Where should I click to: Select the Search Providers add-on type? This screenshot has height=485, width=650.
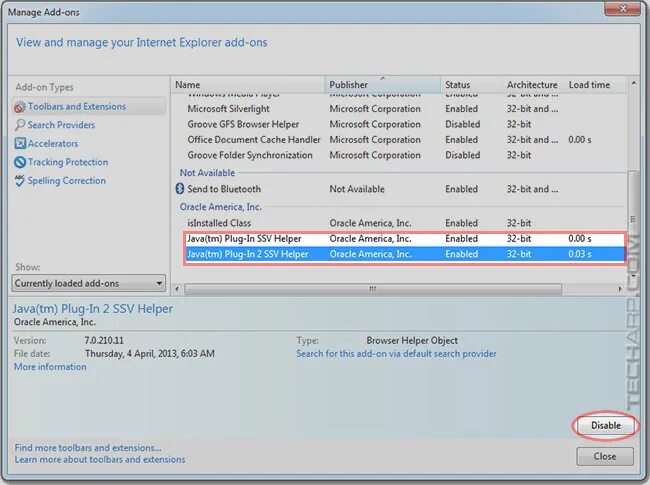point(61,125)
